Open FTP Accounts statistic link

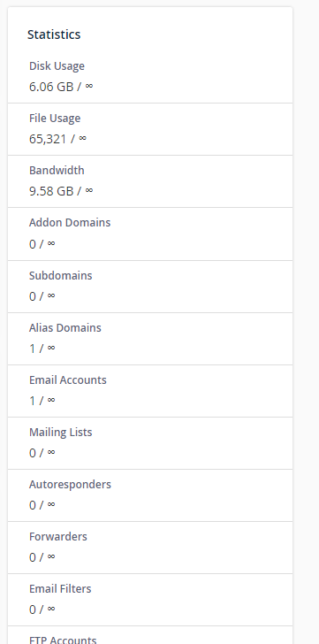coord(63,640)
